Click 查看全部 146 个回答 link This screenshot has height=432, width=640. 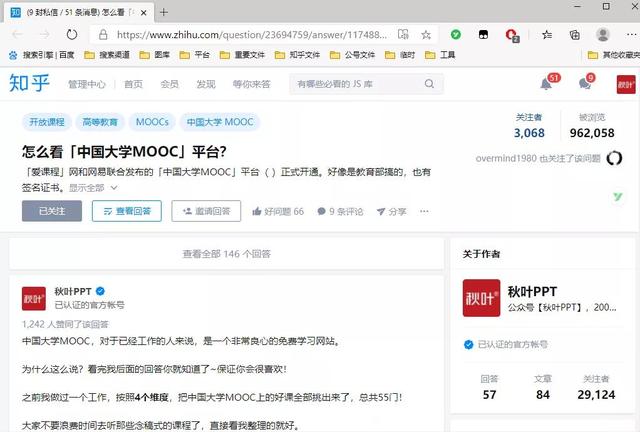pos(227,254)
